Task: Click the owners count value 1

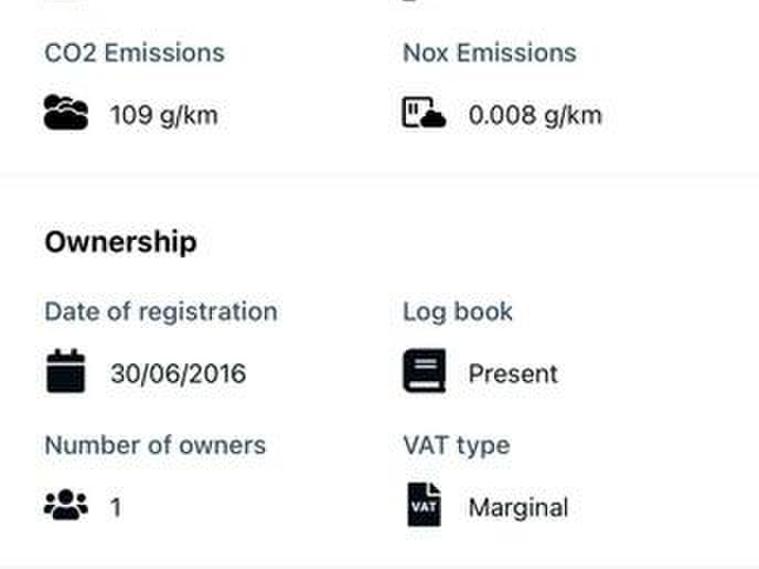Action: pyautogui.click(x=116, y=508)
